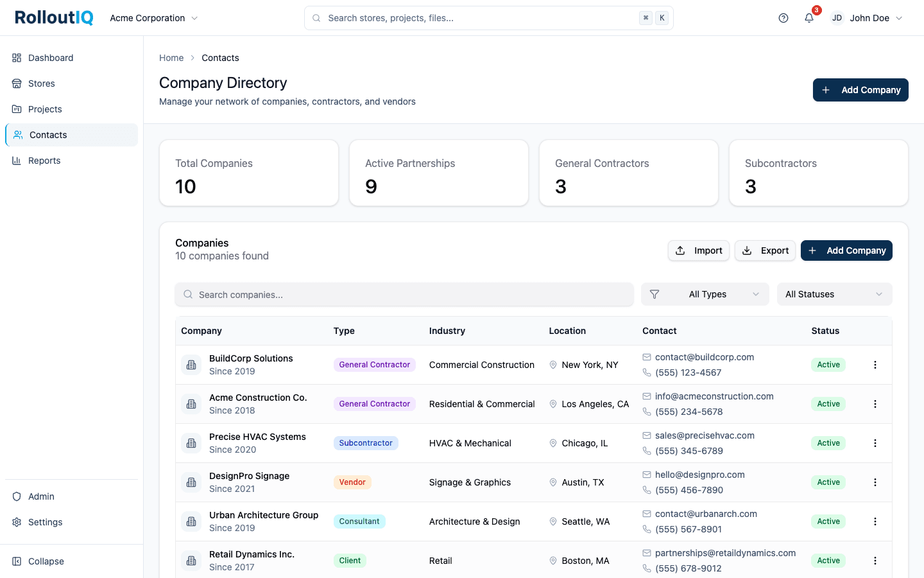
Task: Expand the Acme Corporation organization switcher
Action: [153, 18]
